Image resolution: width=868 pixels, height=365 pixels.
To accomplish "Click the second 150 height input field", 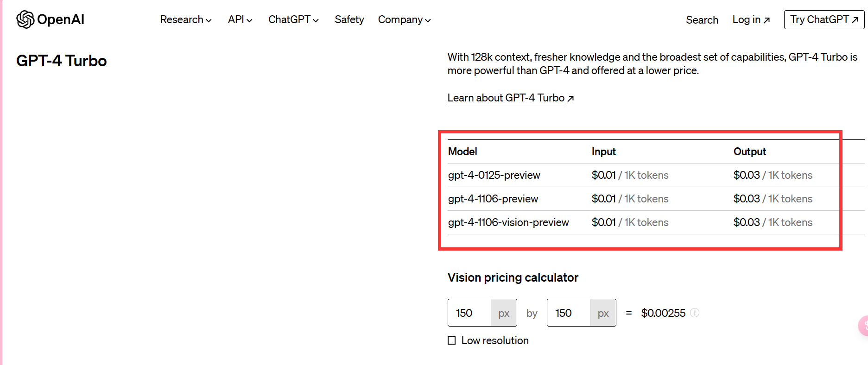I will [569, 313].
